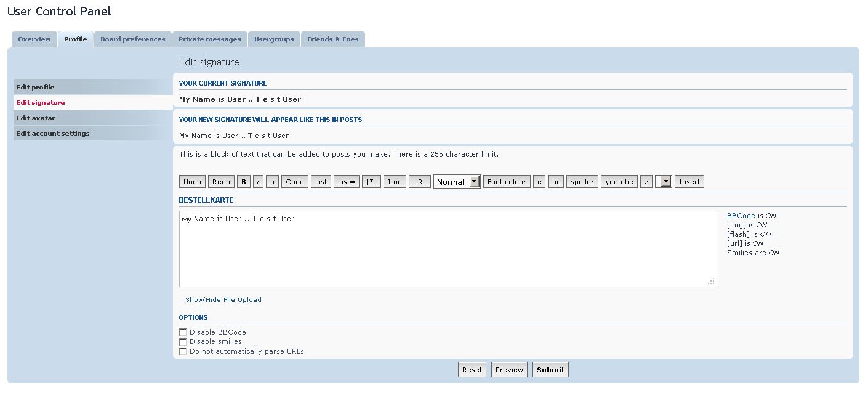Click the Italic (i) BBCode button
Screen dimensions: 868x395
[258, 182]
